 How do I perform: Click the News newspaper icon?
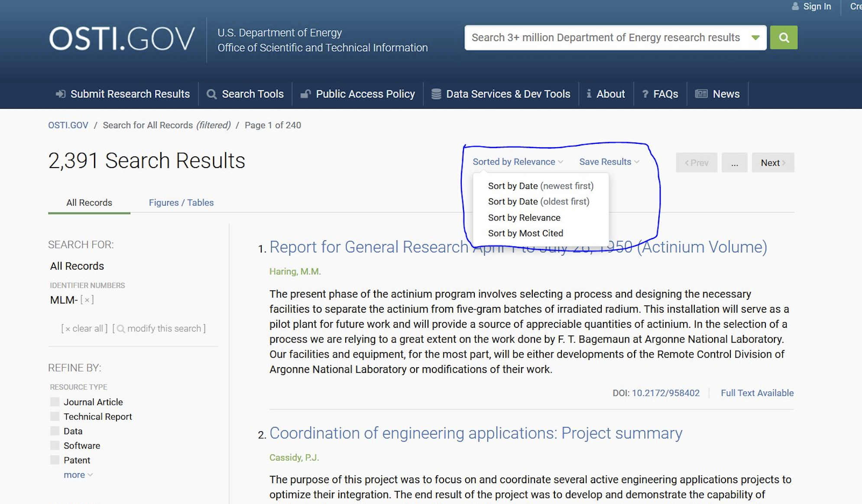701,94
